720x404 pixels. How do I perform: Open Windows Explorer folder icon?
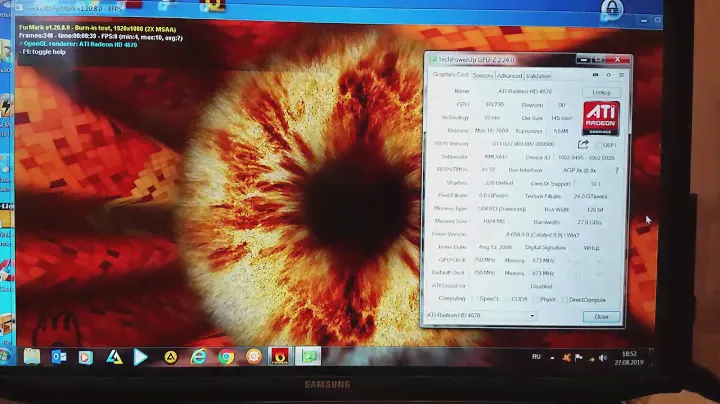pyautogui.click(x=32, y=357)
